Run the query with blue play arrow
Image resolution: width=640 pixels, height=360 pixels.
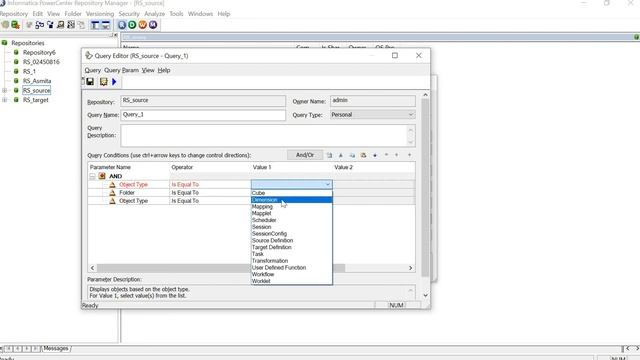[114, 82]
